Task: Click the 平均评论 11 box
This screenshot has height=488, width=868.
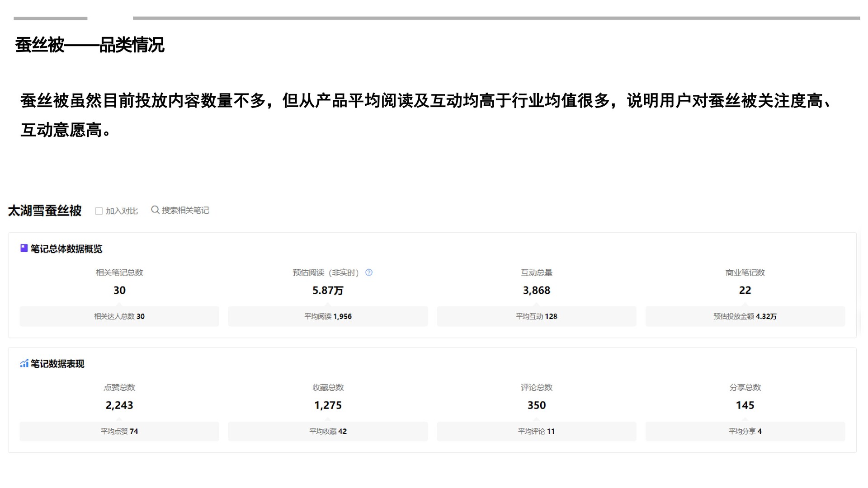Action: pos(537,432)
